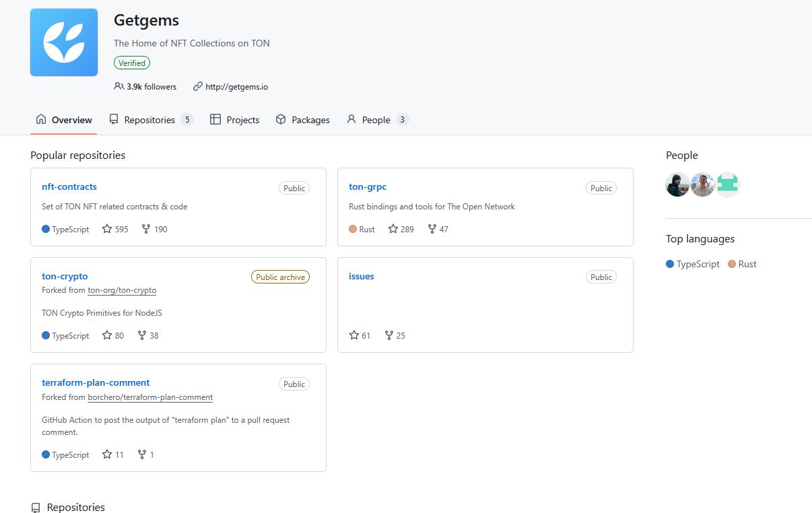
Task: Click the green pixel avatar under People
Action: (727, 184)
